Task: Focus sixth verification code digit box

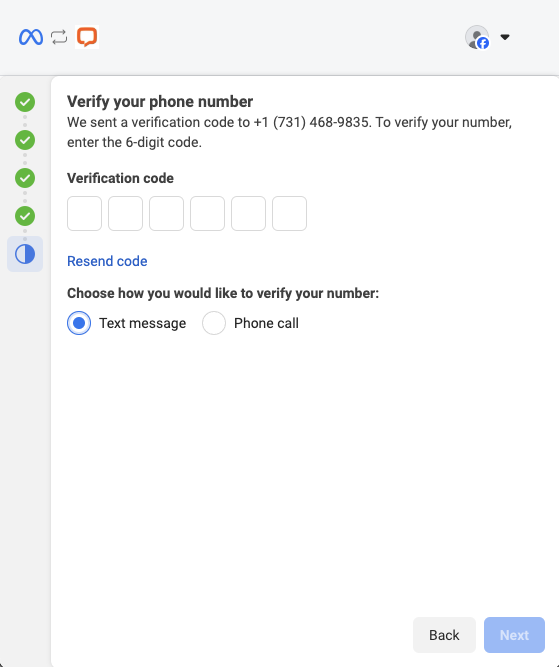Action: coord(289,214)
